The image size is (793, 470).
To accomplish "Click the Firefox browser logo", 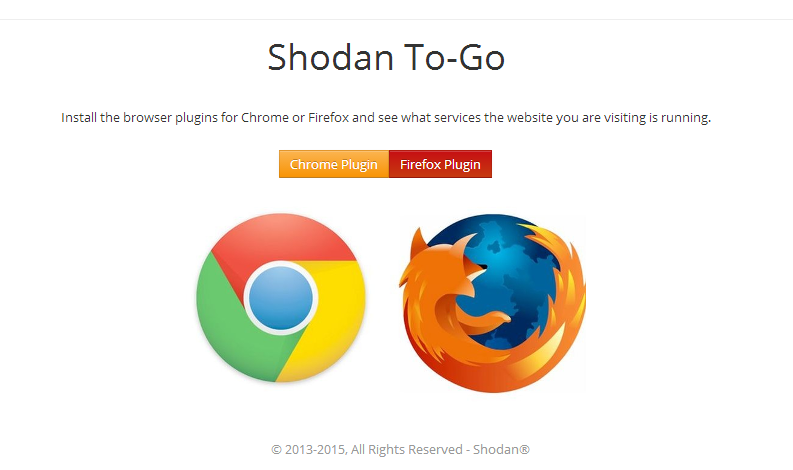I will [x=493, y=303].
